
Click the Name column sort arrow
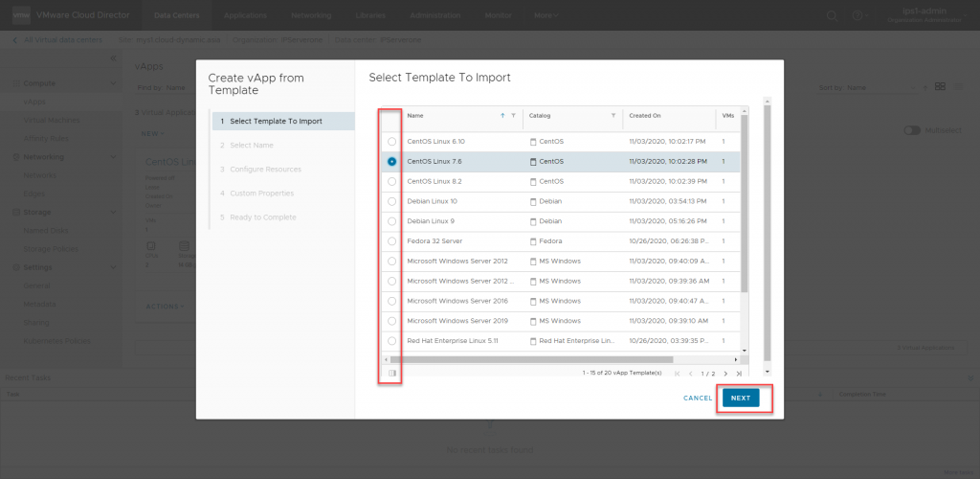click(503, 115)
